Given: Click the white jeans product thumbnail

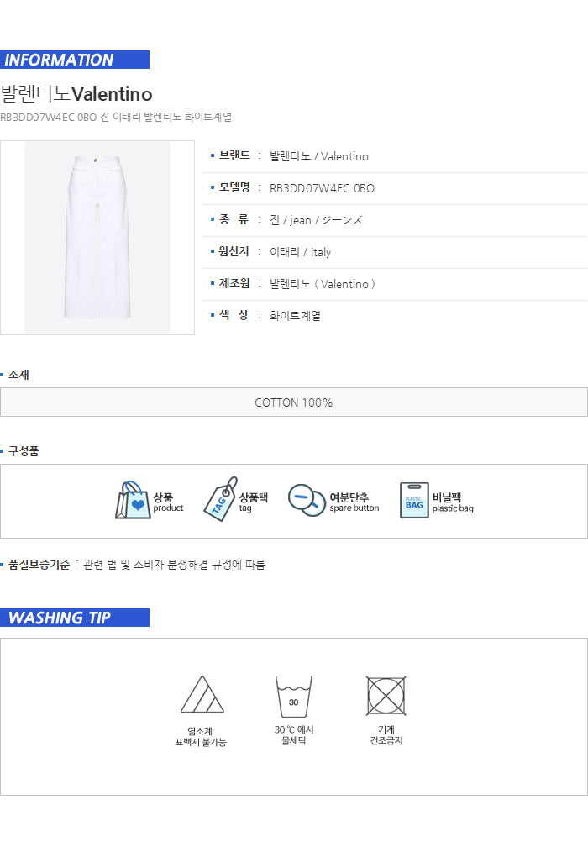Looking at the screenshot, I should pyautogui.click(x=97, y=238).
